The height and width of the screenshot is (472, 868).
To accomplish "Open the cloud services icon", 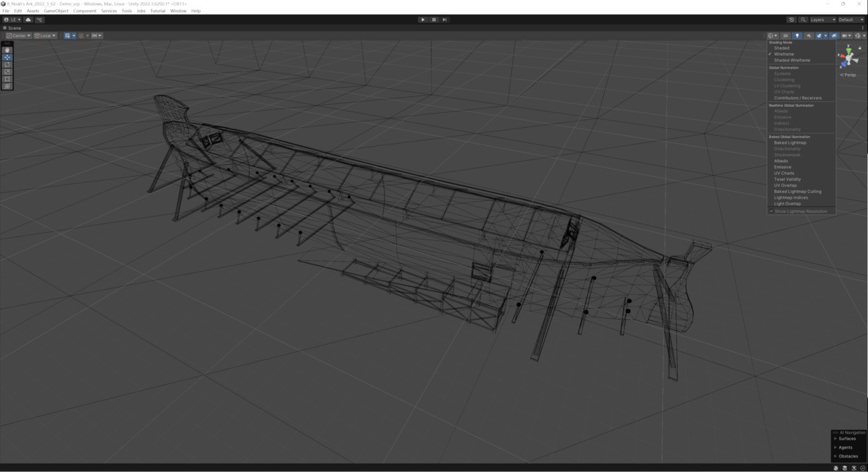I will point(28,20).
